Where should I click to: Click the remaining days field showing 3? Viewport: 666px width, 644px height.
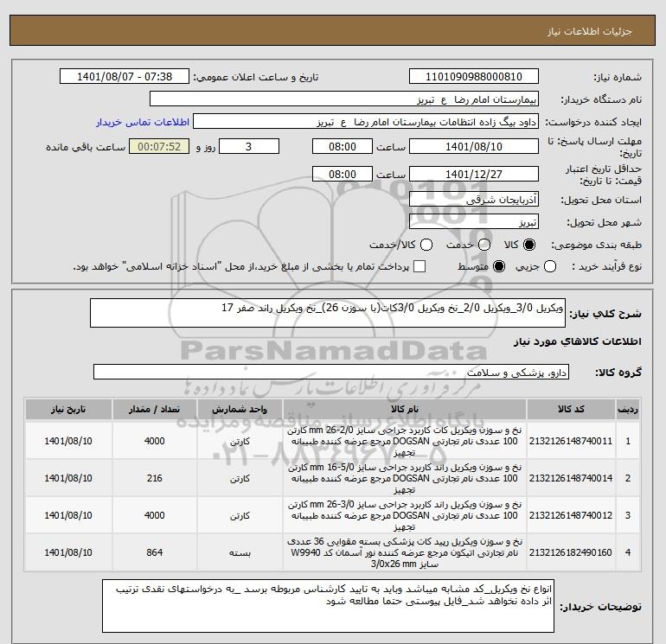(249, 146)
